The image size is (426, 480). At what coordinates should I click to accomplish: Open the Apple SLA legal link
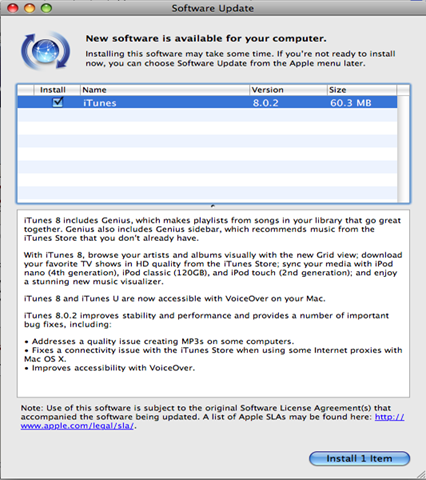[212, 421]
